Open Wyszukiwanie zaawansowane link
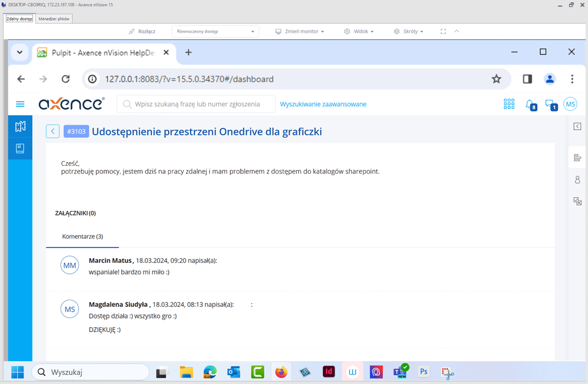Screen dimensions: 588x384 click(x=323, y=104)
